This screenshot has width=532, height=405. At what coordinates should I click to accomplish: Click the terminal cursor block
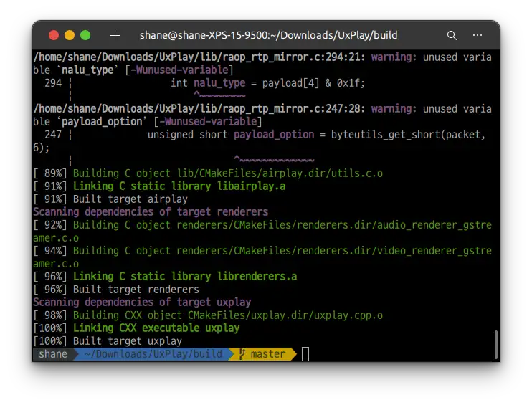tap(305, 354)
